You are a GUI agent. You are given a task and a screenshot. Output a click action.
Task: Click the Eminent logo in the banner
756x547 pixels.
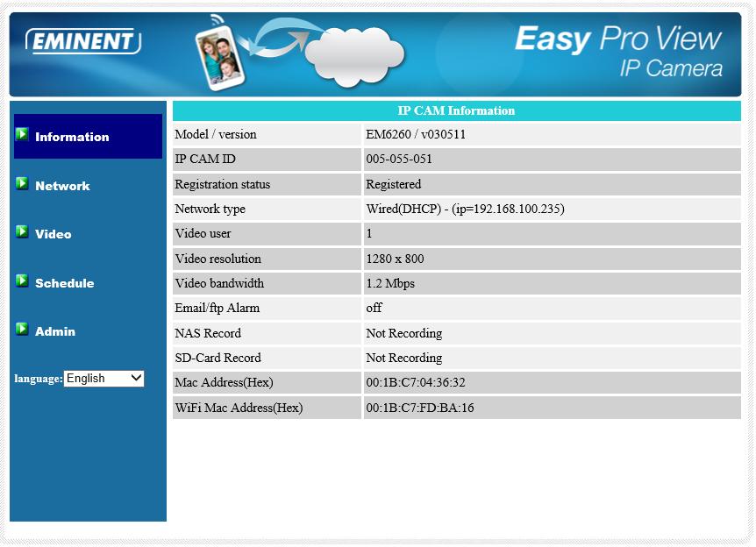click(x=83, y=41)
